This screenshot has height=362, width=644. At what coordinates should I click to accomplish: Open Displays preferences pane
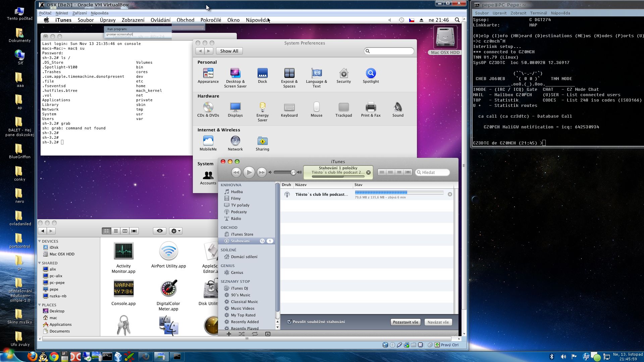tap(235, 110)
